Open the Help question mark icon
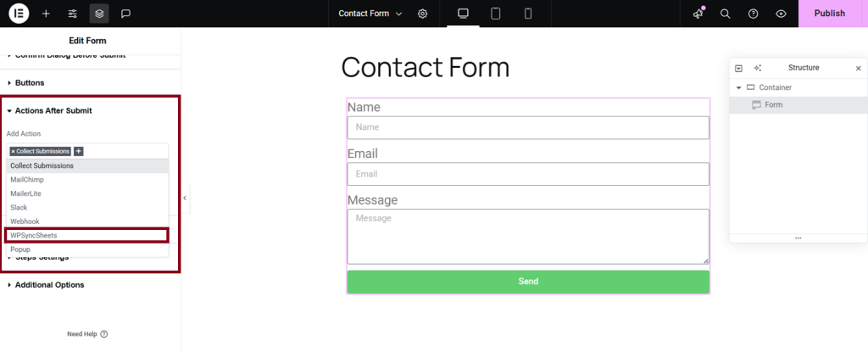Image resolution: width=868 pixels, height=353 pixels. 753,14
